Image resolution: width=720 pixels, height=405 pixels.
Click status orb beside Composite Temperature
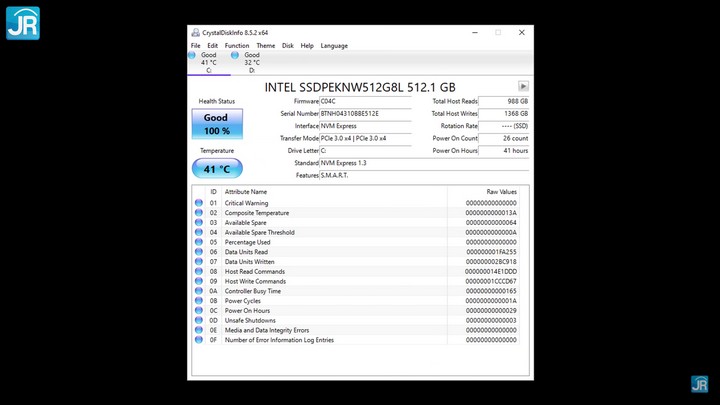pos(199,213)
